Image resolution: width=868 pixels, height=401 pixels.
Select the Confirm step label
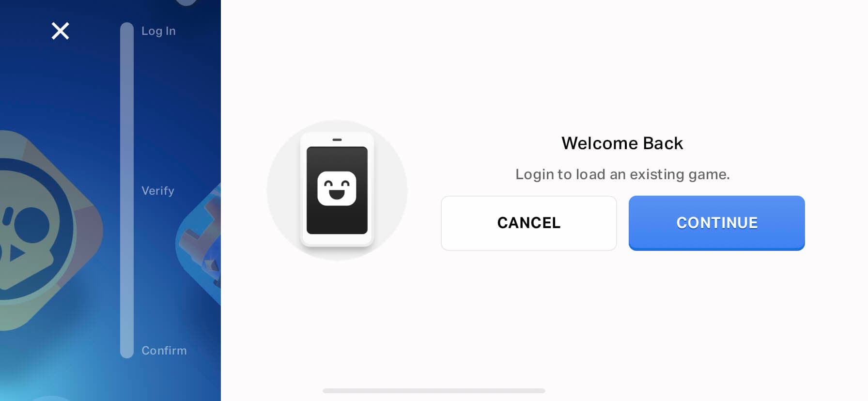click(164, 351)
